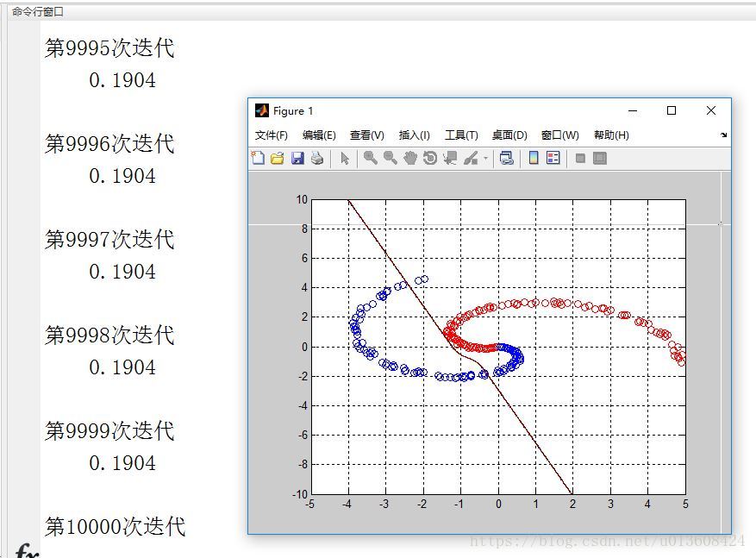Toggle plot edit mode with the arrow tool
Image resolution: width=756 pixels, height=558 pixels.
click(343, 158)
